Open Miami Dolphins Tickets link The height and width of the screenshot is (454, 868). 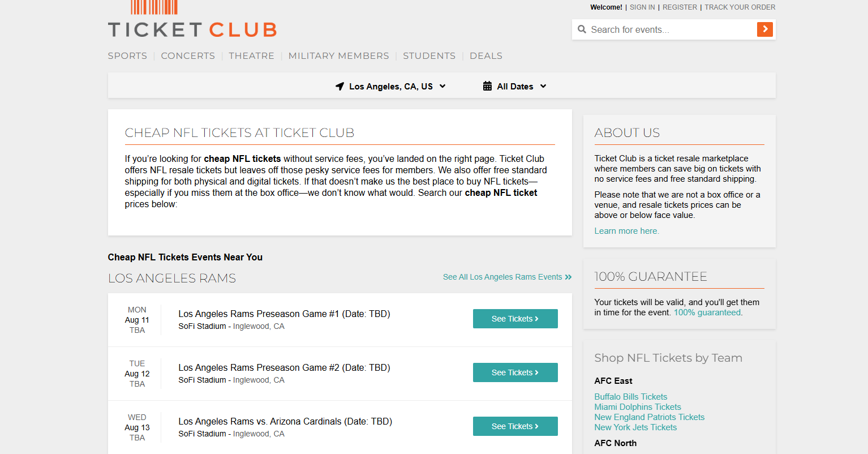click(638, 407)
